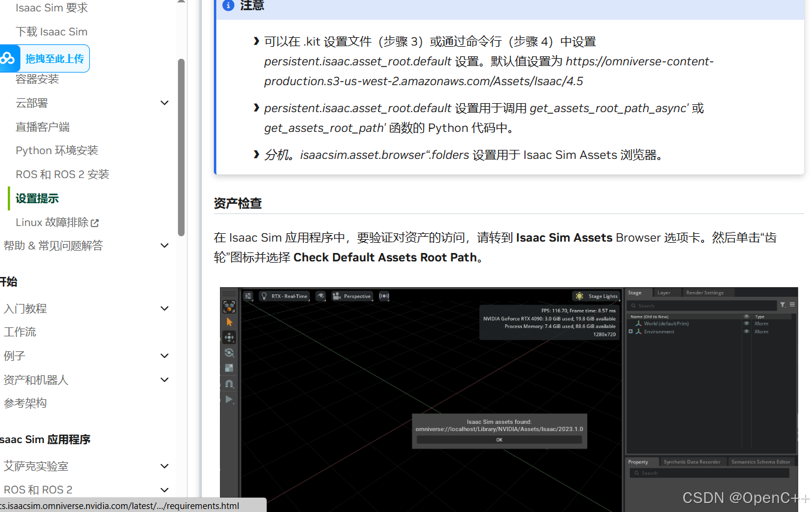Open the 直播客户端 sidebar link
Screen dimensions: 812x512
click(x=43, y=127)
